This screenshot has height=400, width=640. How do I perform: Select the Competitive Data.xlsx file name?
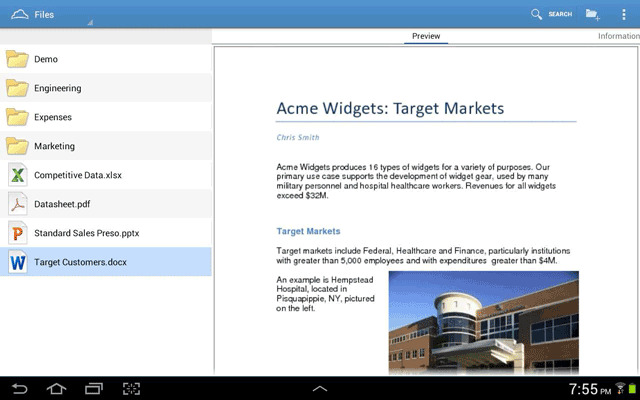78,175
